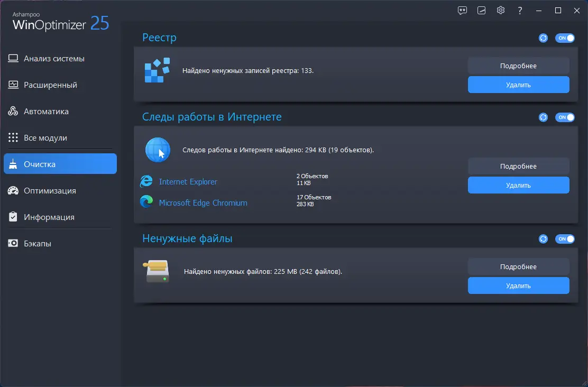The image size is (588, 387).
Task: Close the WinOptimizer window
Action: [x=577, y=11]
